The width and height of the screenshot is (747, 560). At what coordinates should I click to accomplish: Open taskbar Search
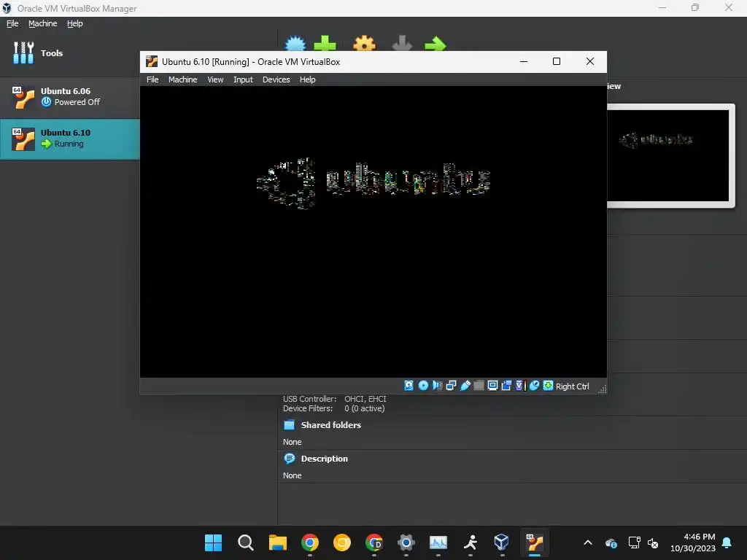click(245, 542)
